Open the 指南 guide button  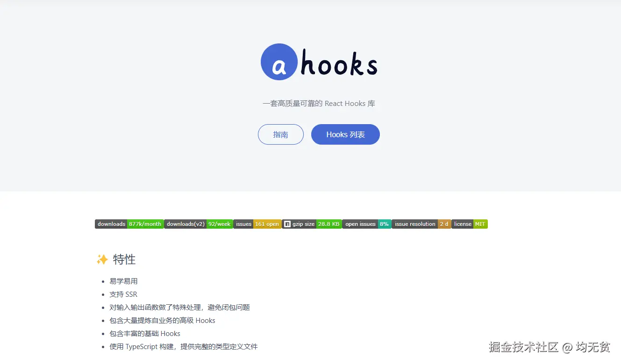click(281, 134)
